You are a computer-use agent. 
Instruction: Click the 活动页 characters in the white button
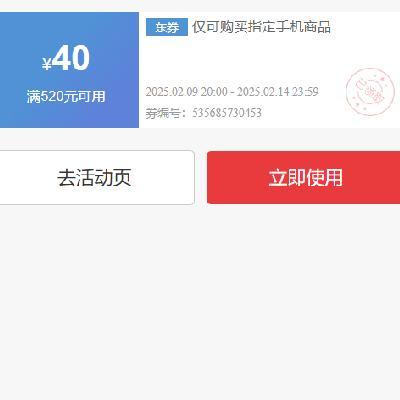pos(103,177)
